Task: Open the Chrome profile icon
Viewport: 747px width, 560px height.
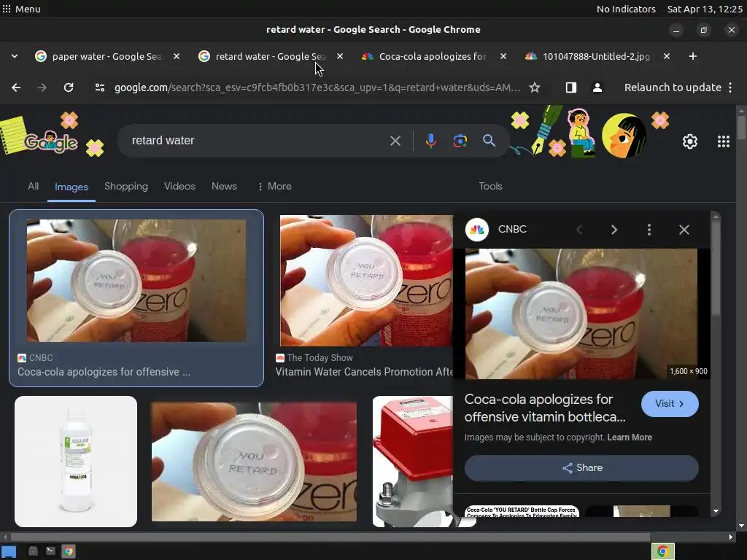Action: (x=597, y=87)
